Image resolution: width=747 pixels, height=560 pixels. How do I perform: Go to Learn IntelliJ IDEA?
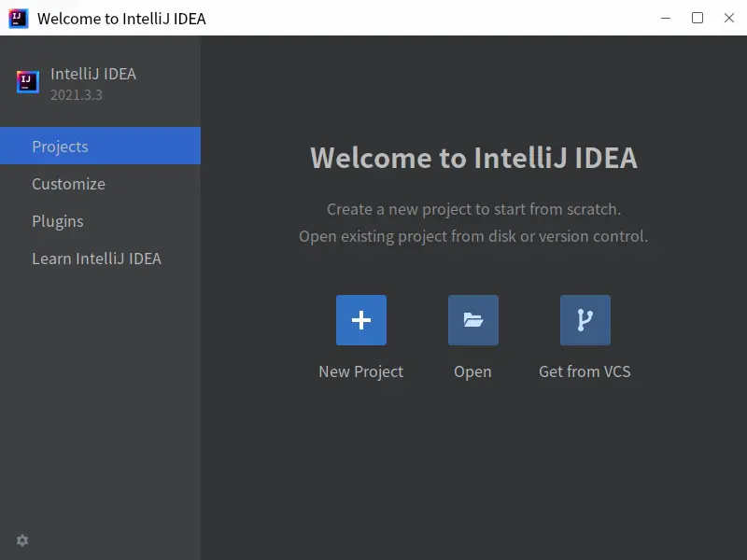tap(96, 259)
